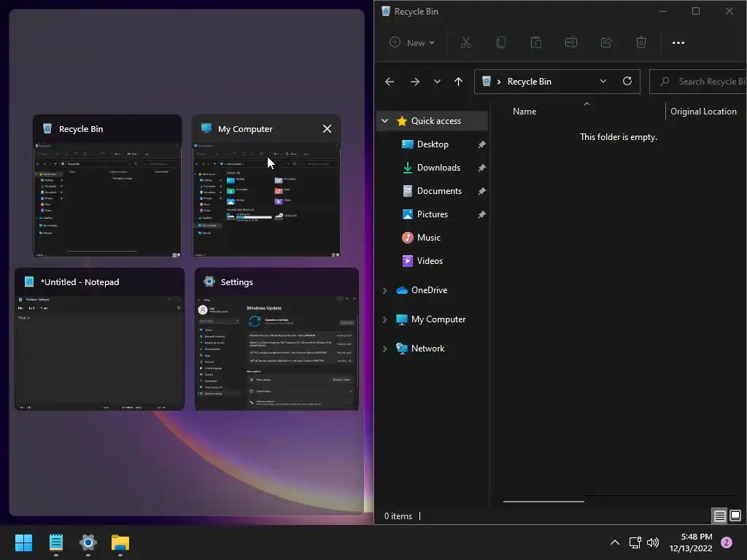
Task: Select Downloads in the navigation pane
Action: pyautogui.click(x=438, y=168)
